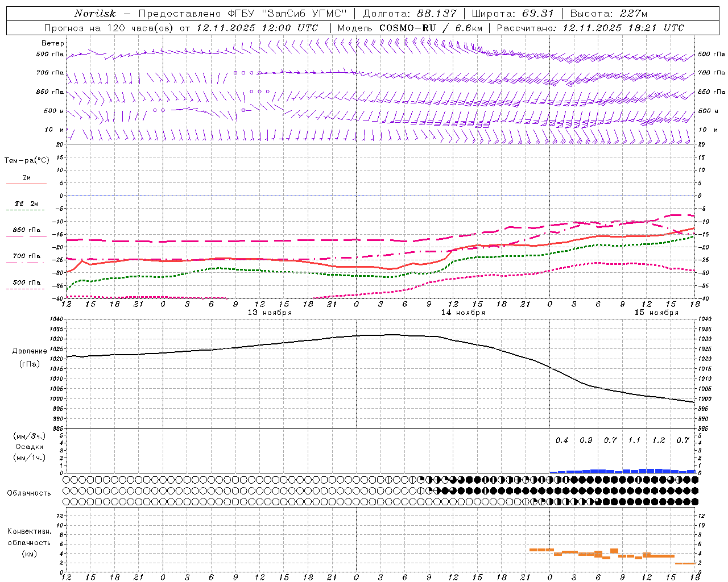
Task: Select the 'Широта: 69.31' header field
Action: point(513,14)
